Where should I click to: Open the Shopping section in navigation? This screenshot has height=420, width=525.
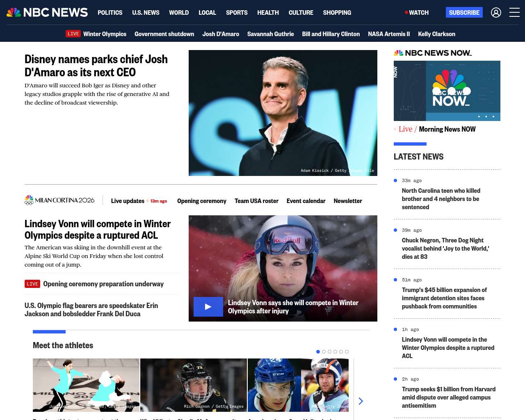[337, 13]
